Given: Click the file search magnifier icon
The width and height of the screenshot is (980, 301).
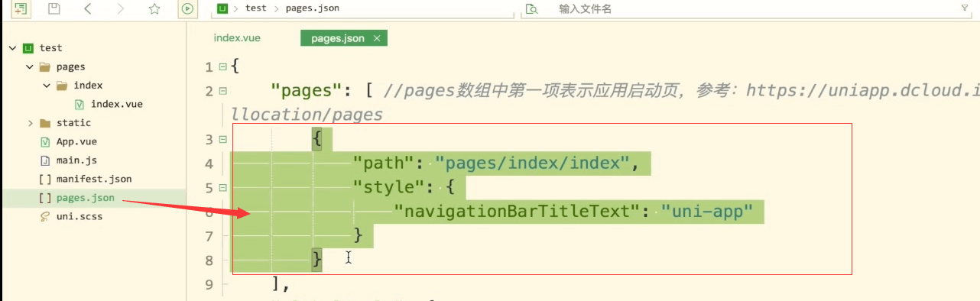Looking at the screenshot, I should 532,9.
